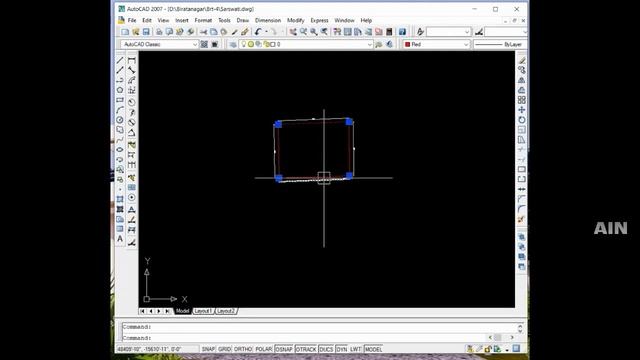640x360 pixels.
Task: Click the MODEL button in status bar
Action: [x=373, y=349]
